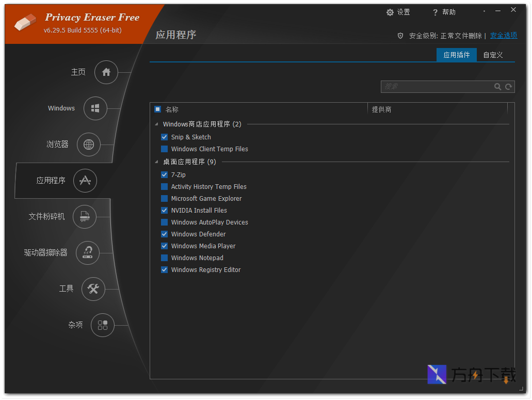Uncheck the Snip & Sketch checkbox
Image resolution: width=532 pixels, height=400 pixels.
(164, 137)
